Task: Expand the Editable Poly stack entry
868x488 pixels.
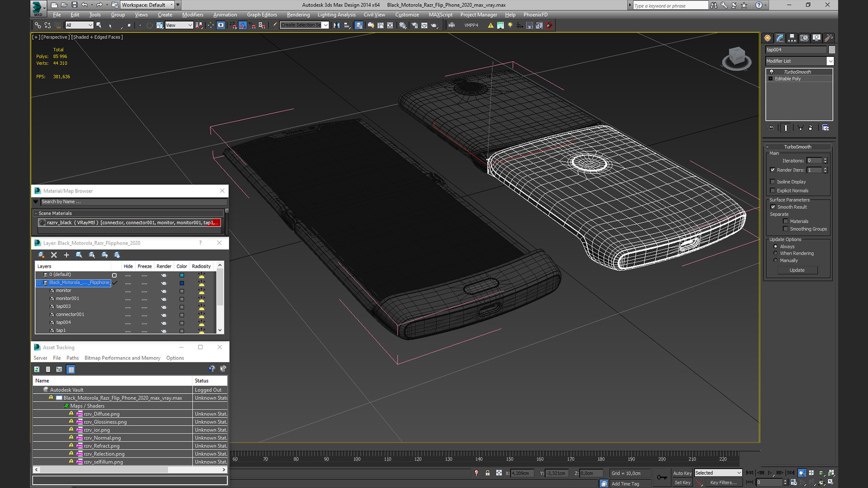Action: [770, 79]
